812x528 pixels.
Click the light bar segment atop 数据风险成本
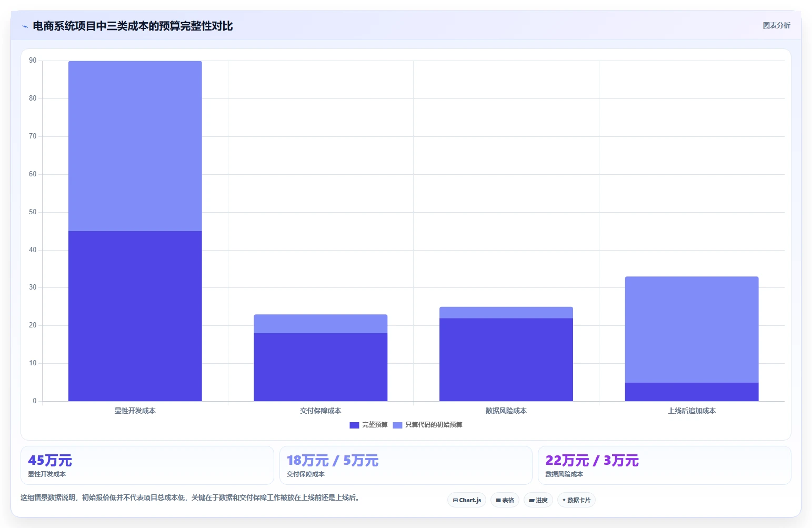click(x=506, y=313)
